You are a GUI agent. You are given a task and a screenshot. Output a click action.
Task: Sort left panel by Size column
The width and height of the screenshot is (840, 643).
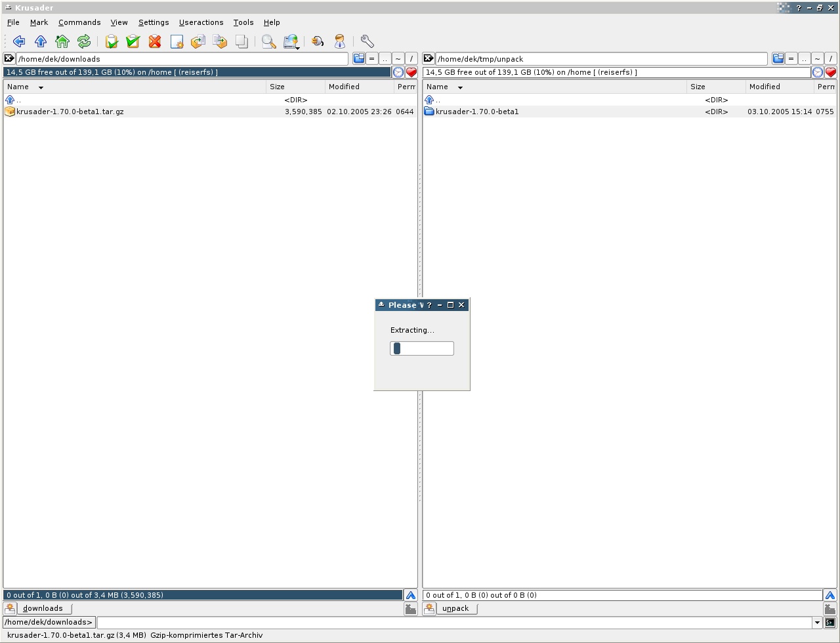[296, 87]
